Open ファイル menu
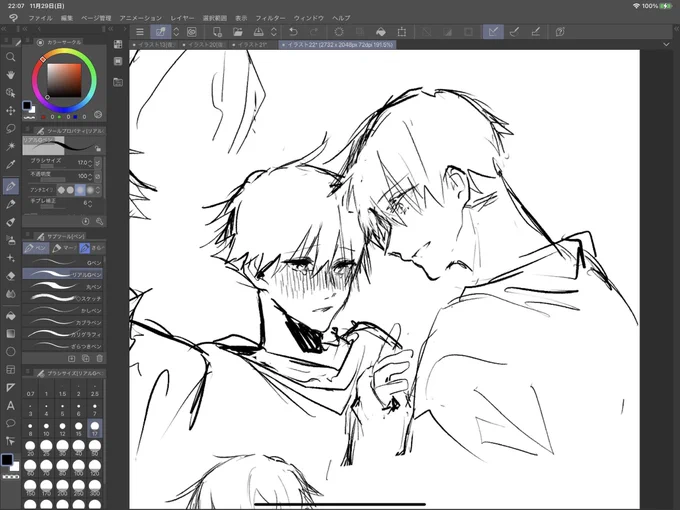The height and width of the screenshot is (510, 680). (40, 18)
